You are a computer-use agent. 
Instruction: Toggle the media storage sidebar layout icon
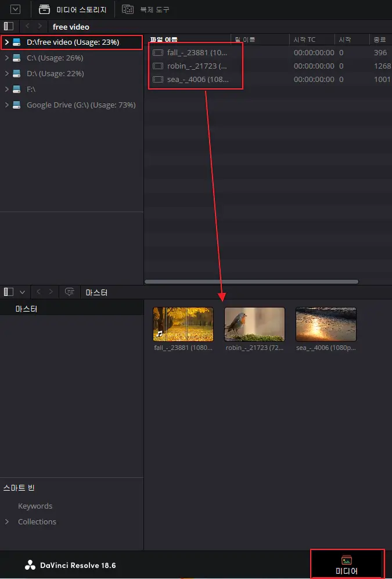point(9,27)
